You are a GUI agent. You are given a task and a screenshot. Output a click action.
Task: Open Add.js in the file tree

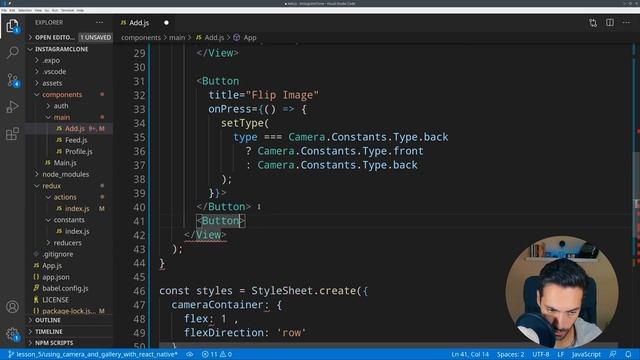[x=70, y=129]
